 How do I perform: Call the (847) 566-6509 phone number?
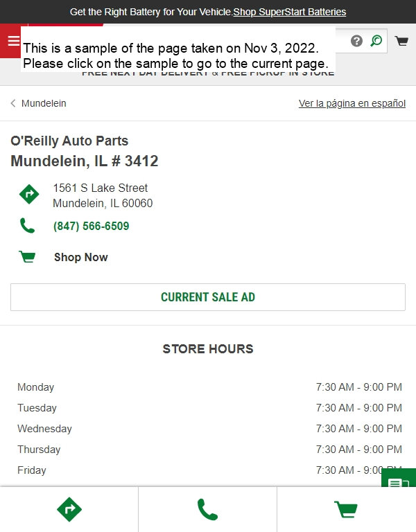coord(91,226)
